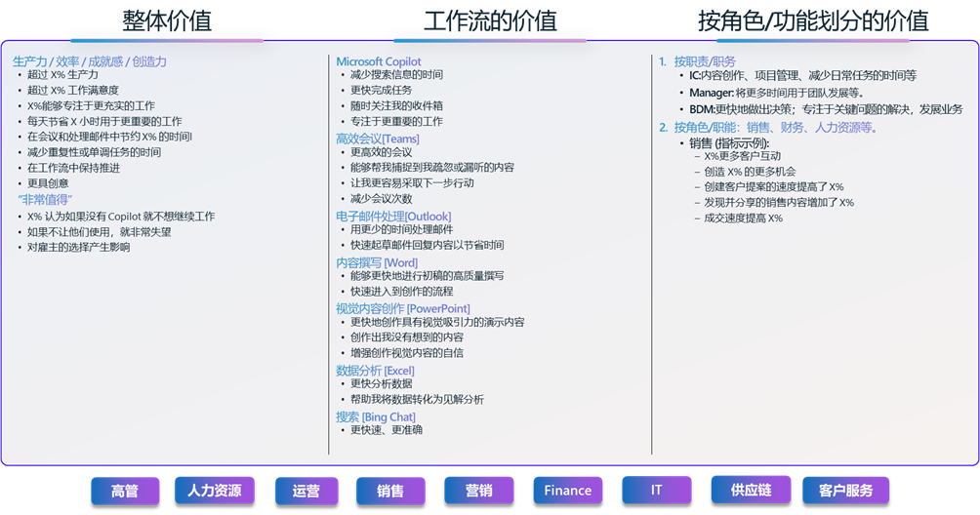The image size is (980, 515).
Task: Select bullet 更具创意
Action: (48, 183)
